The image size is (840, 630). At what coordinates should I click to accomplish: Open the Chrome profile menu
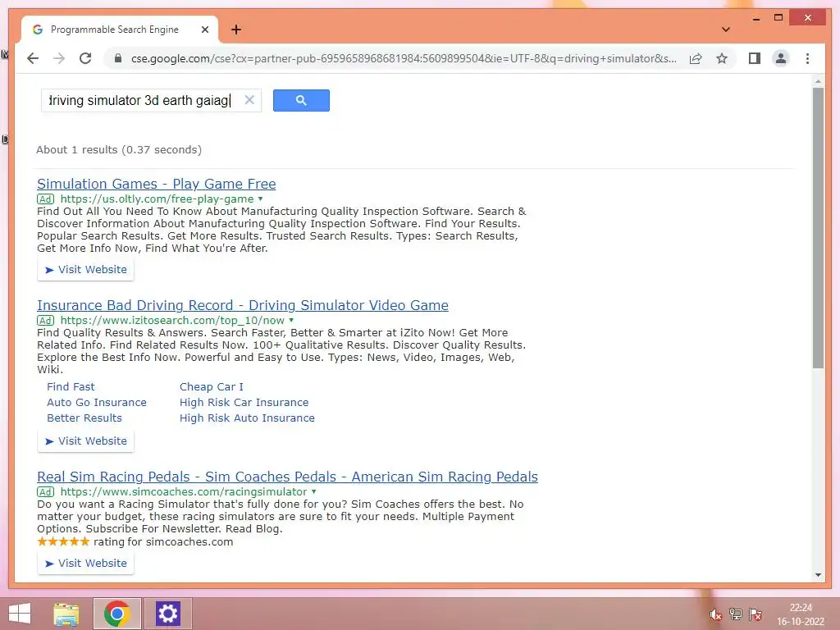click(781, 58)
